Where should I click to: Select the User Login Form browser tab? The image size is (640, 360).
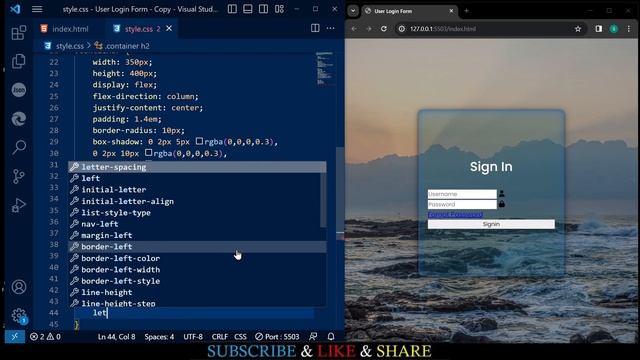(x=409, y=11)
